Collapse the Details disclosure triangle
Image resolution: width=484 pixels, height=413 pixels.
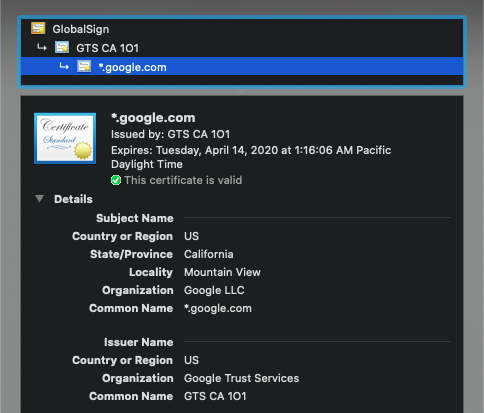[40, 199]
